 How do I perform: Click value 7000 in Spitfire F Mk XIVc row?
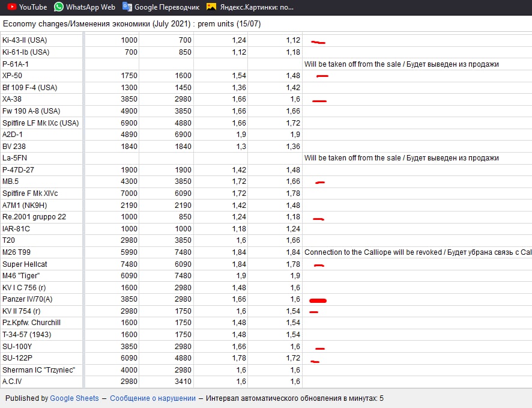coord(129,193)
